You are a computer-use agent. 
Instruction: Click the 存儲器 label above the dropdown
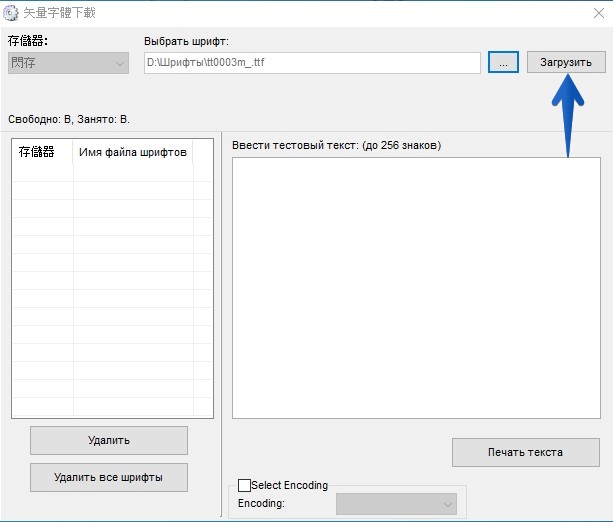(x=28, y=41)
